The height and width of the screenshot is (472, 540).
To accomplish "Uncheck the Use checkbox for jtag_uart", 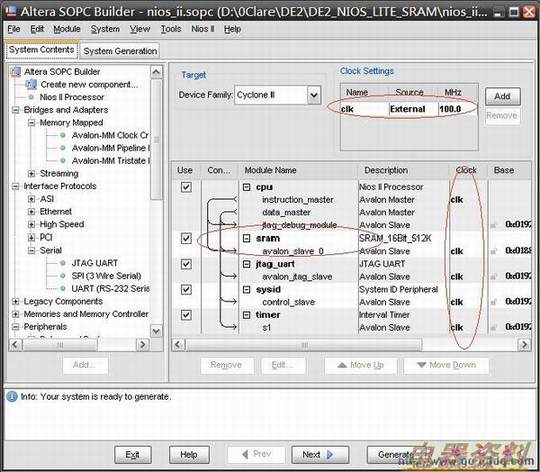I will [186, 264].
